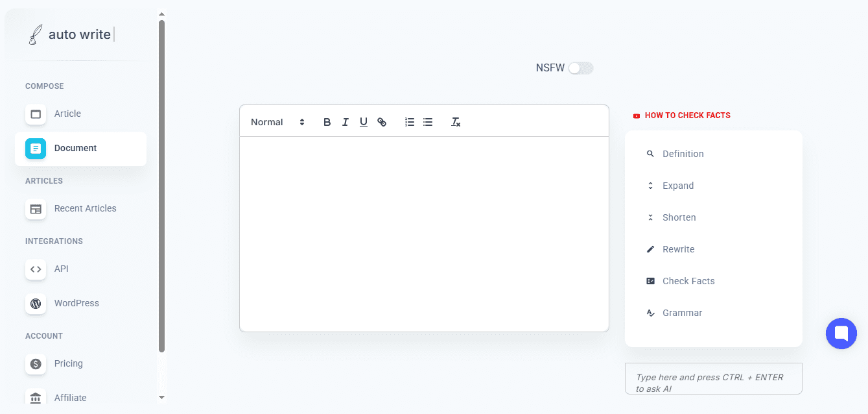Enable the NSFW toggle switch
This screenshot has width=868, height=414.
point(580,68)
